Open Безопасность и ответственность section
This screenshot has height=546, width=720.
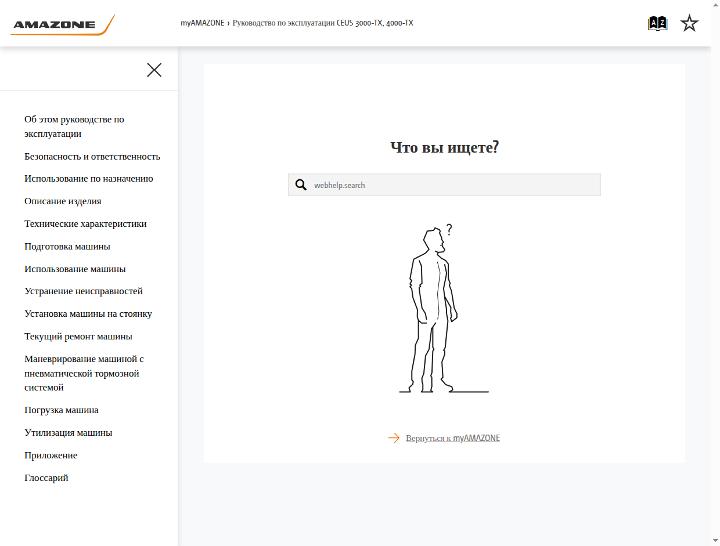(x=92, y=157)
